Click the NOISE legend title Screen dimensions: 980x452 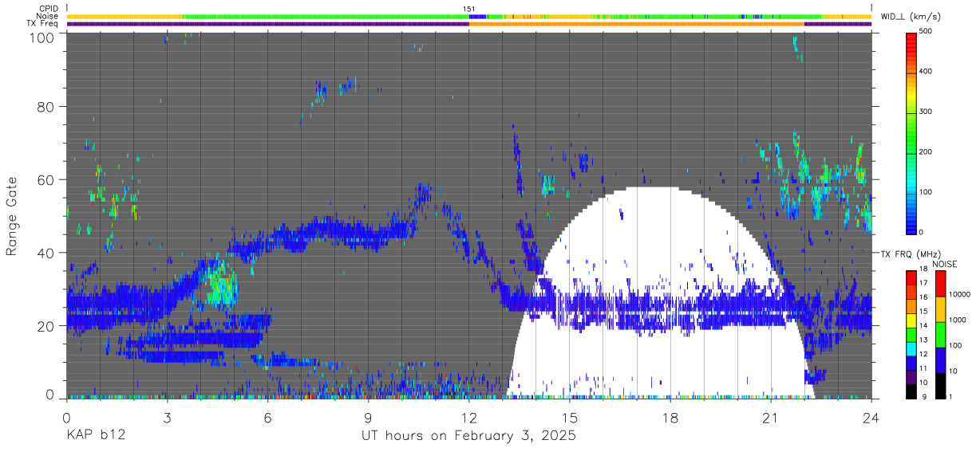click(944, 264)
